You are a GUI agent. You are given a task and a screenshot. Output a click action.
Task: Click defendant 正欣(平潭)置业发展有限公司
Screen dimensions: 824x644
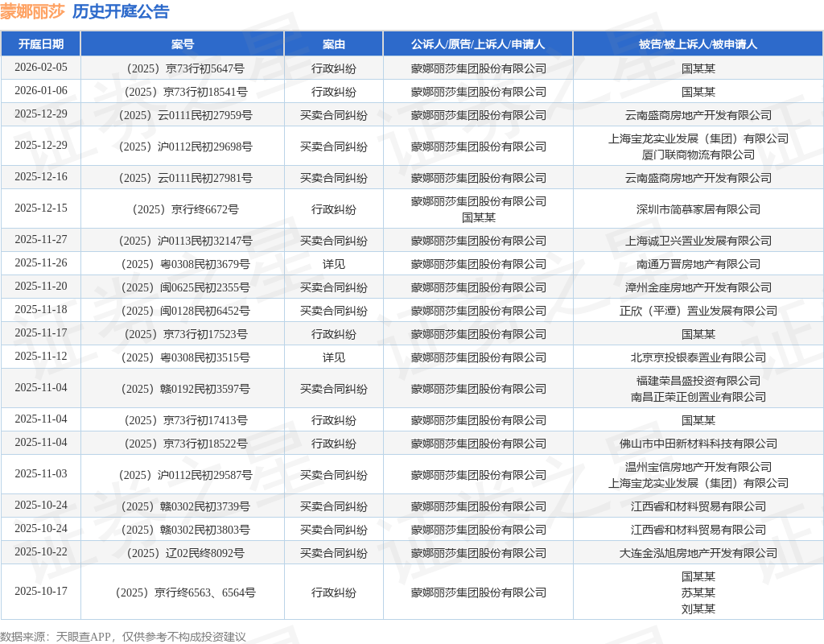[698, 311]
